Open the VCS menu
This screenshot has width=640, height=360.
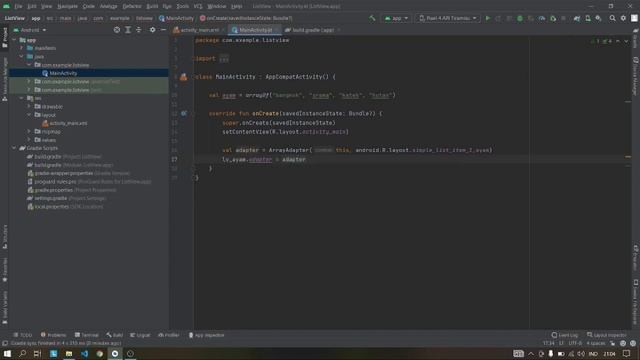pyautogui.click(x=198, y=7)
